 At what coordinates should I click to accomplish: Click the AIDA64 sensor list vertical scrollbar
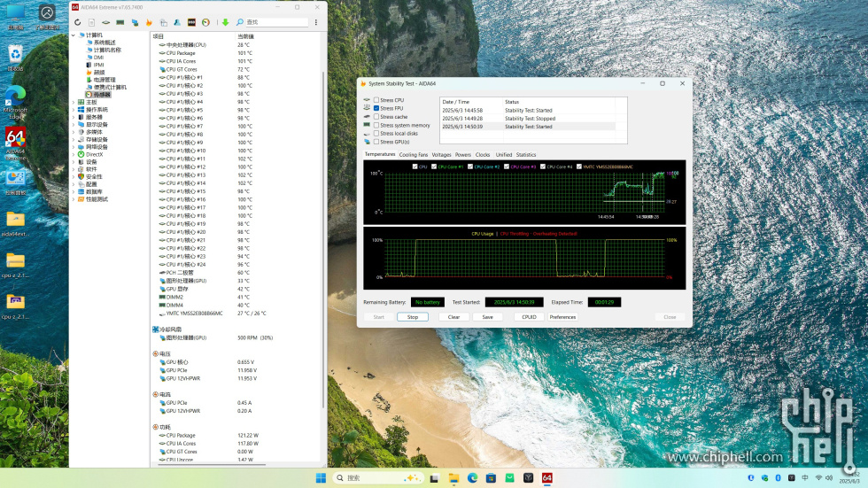[x=324, y=238]
